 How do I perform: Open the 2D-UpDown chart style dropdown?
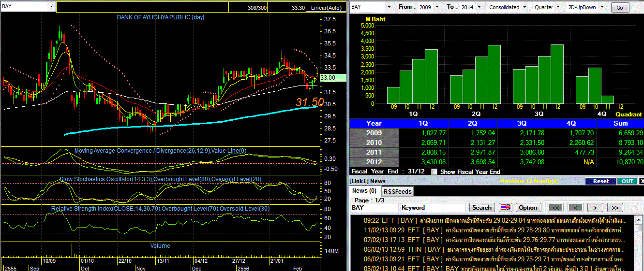(601, 7)
